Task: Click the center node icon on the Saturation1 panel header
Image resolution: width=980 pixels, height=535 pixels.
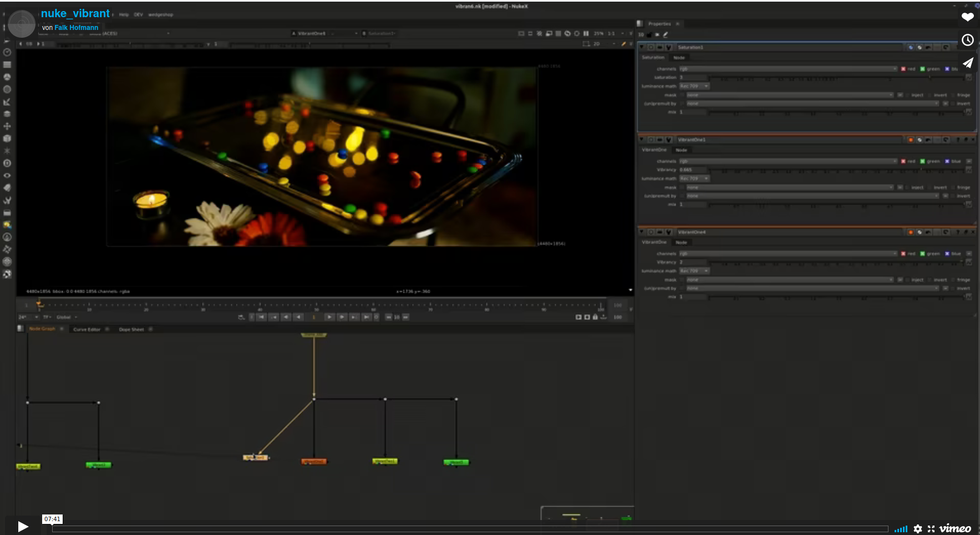Action: click(x=651, y=47)
